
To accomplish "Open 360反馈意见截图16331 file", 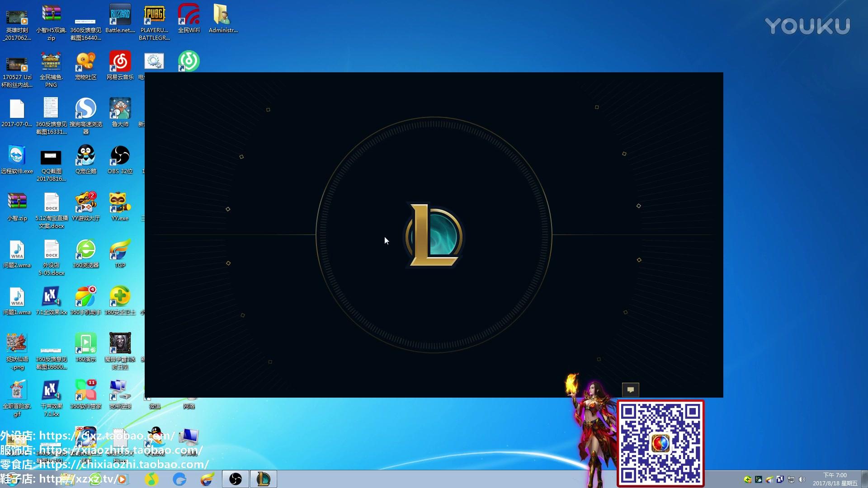I will (x=51, y=116).
